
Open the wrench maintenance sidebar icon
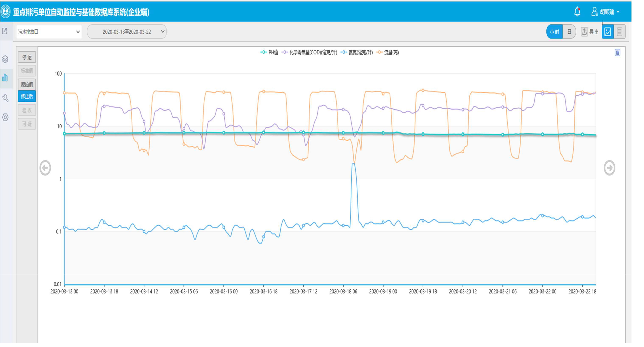coord(5,98)
